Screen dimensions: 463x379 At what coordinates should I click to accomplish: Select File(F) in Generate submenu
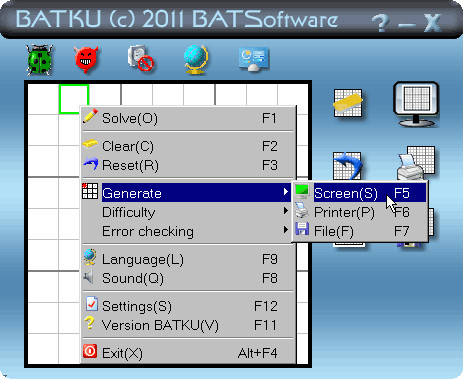click(x=360, y=231)
